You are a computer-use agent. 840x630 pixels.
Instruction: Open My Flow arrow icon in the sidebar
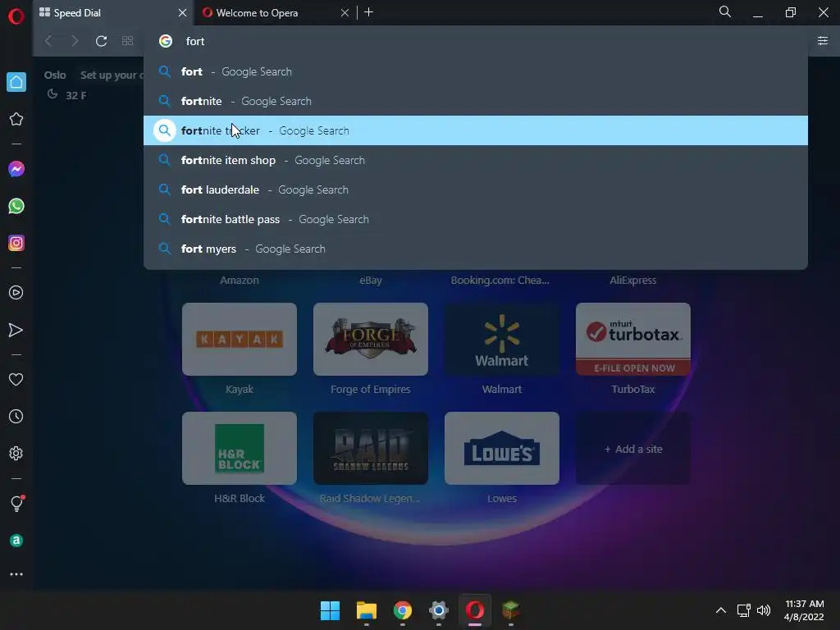click(x=16, y=330)
